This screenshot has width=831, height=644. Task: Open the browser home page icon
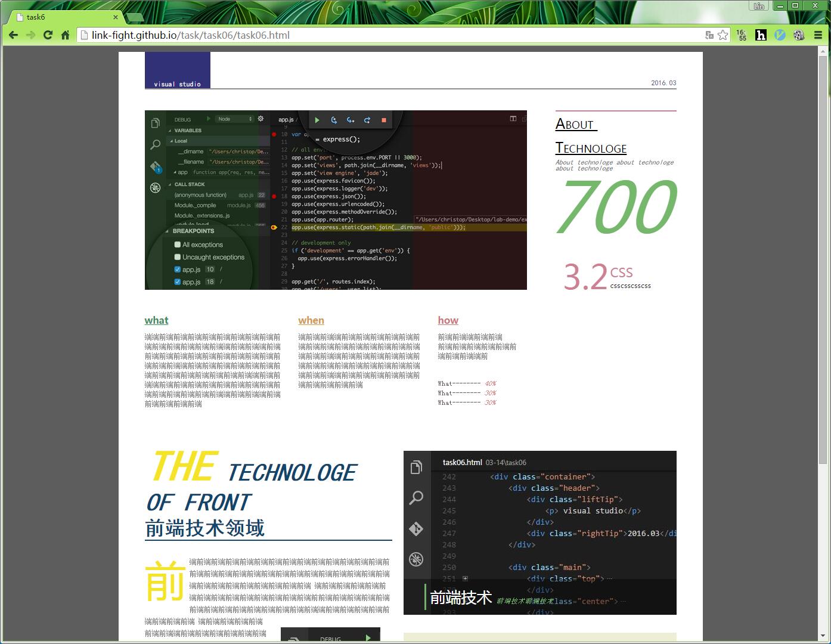(65, 35)
